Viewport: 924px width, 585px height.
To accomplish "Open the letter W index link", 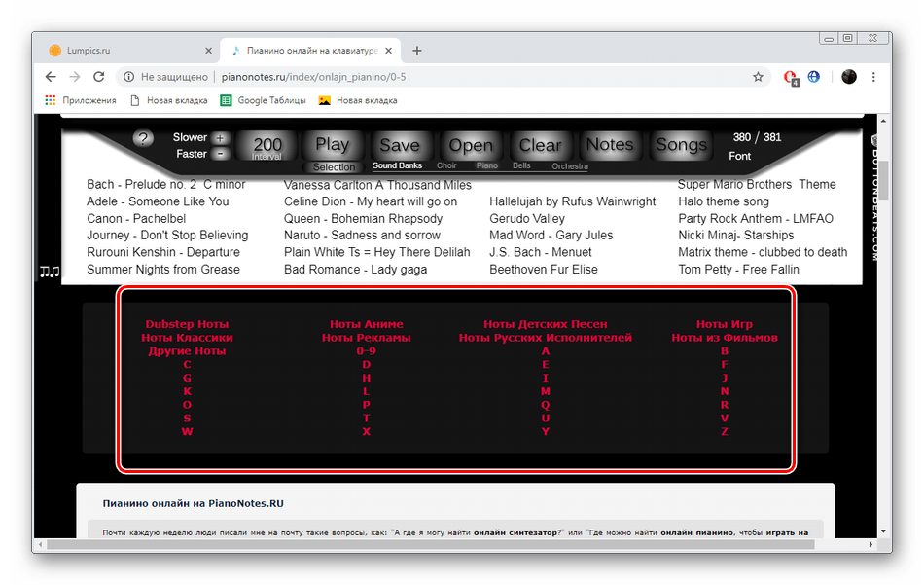I will [187, 431].
